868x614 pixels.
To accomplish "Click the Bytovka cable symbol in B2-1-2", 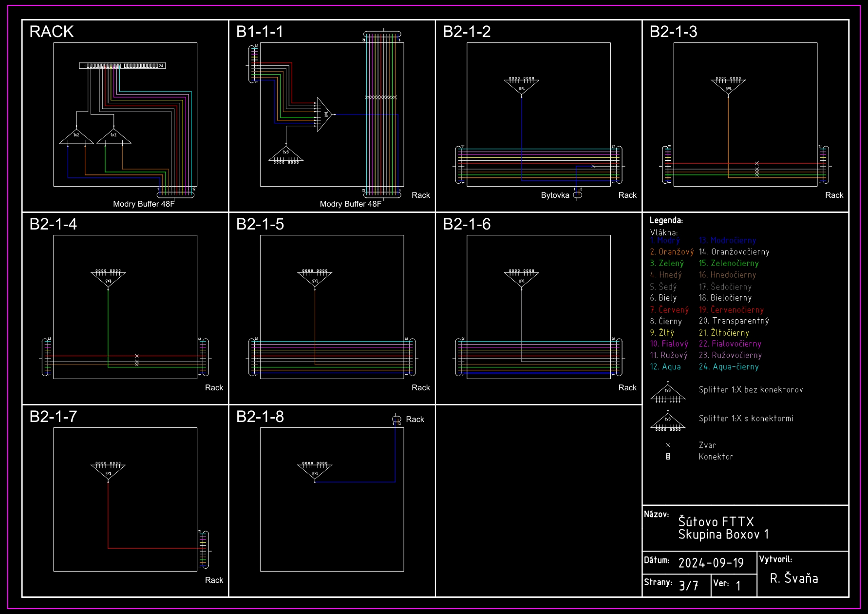I will click(578, 195).
